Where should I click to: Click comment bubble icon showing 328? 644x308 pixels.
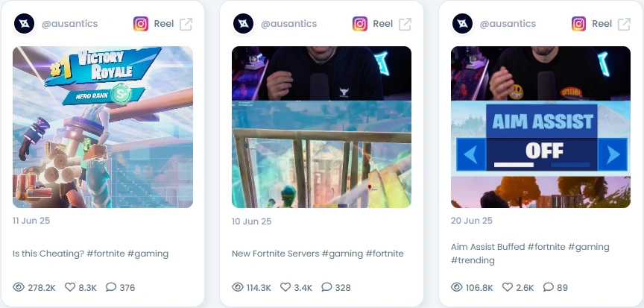click(326, 287)
